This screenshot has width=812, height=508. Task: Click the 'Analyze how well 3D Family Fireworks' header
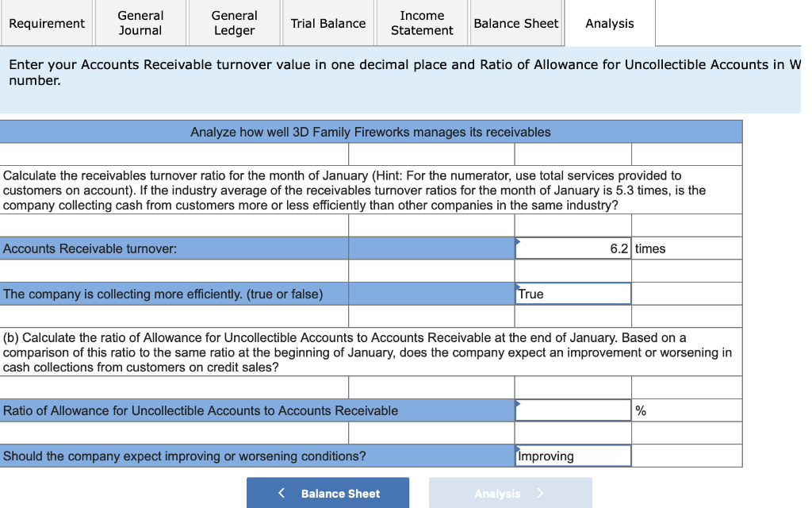[370, 133]
